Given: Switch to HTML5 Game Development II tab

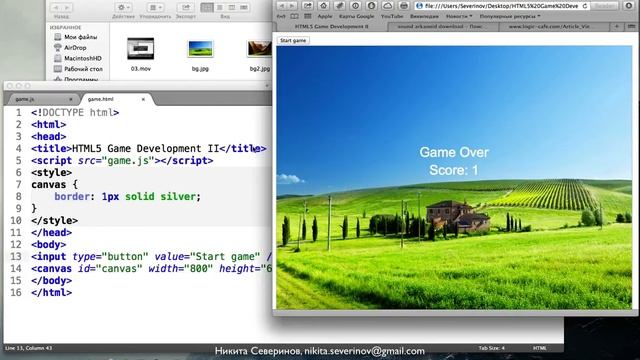Looking at the screenshot, I should tap(331, 27).
